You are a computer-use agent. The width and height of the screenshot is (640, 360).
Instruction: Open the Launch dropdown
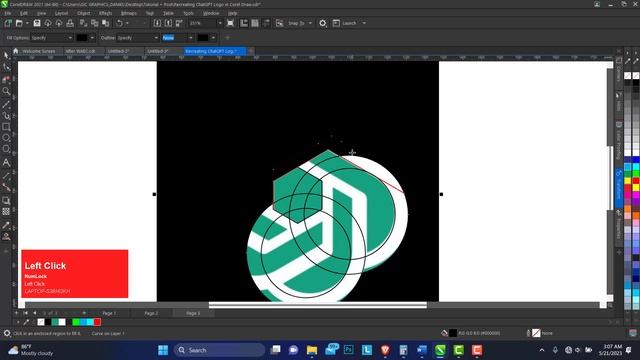364,23
